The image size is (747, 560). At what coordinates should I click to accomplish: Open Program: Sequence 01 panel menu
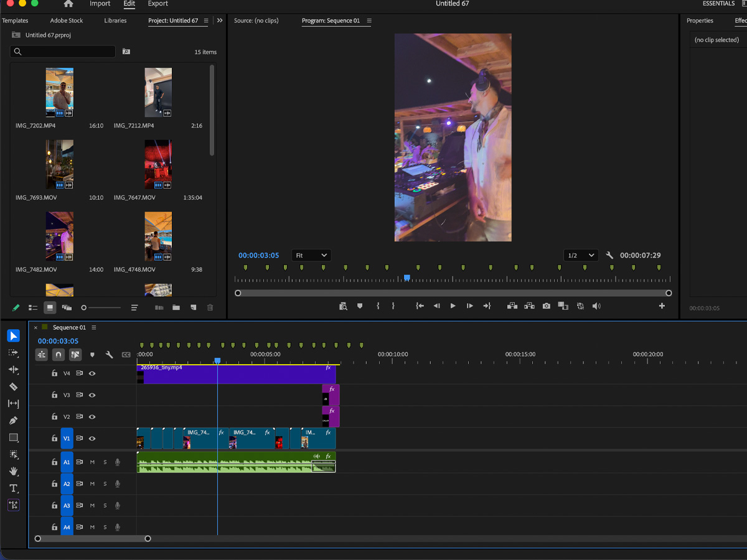(369, 21)
